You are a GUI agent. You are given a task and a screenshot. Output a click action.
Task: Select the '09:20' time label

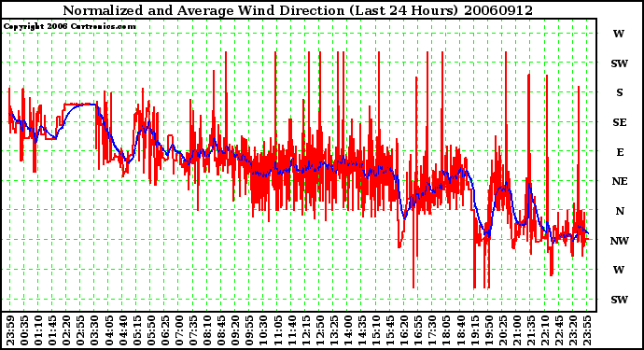[x=236, y=330]
